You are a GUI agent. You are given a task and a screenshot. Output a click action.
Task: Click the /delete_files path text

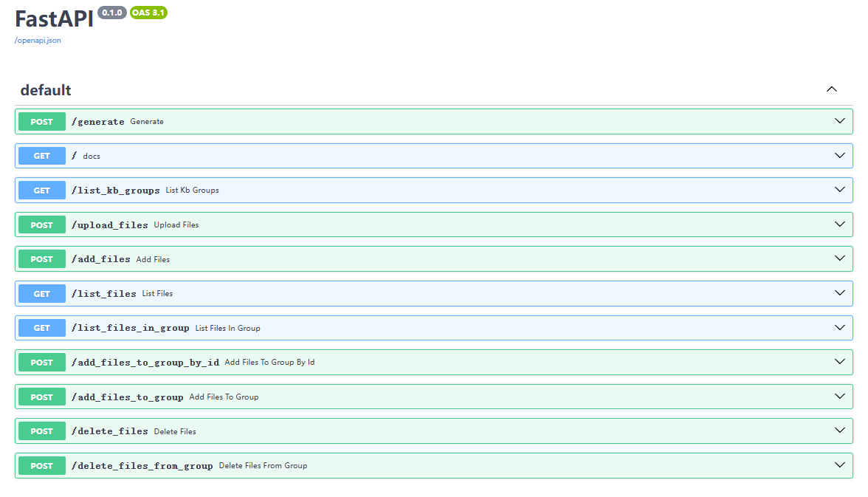109,431
